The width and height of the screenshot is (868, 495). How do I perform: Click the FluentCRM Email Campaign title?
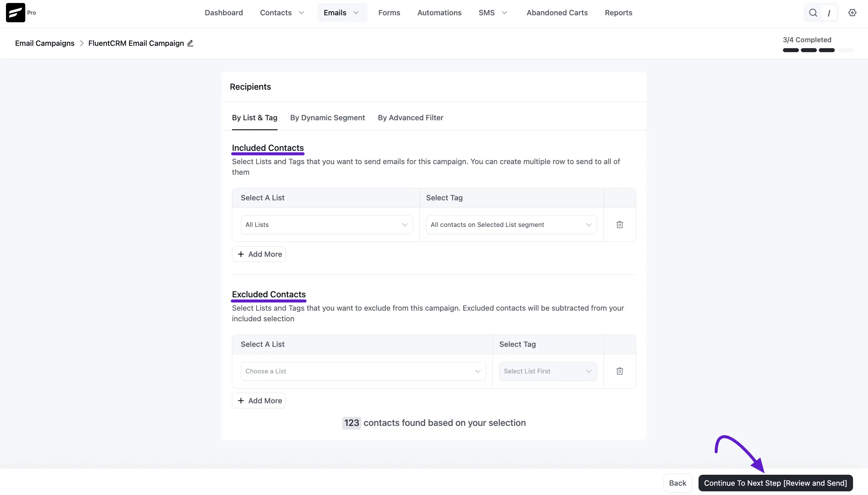(136, 43)
